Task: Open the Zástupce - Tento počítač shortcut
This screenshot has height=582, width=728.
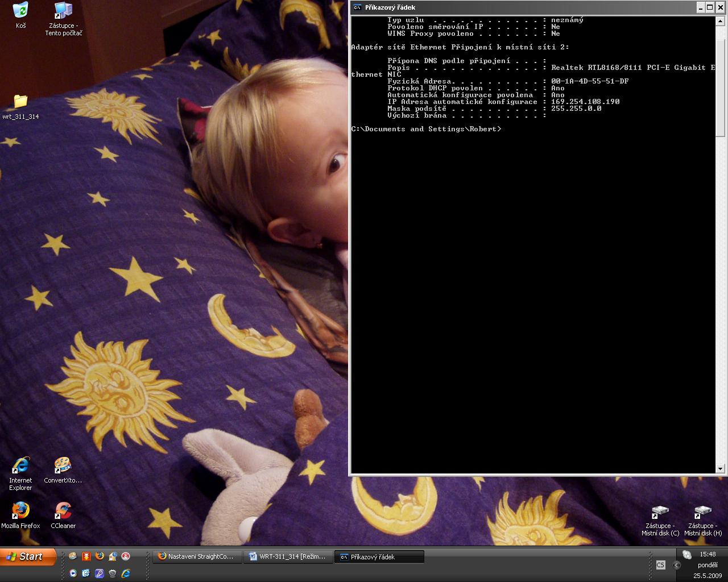Action: pos(64,19)
